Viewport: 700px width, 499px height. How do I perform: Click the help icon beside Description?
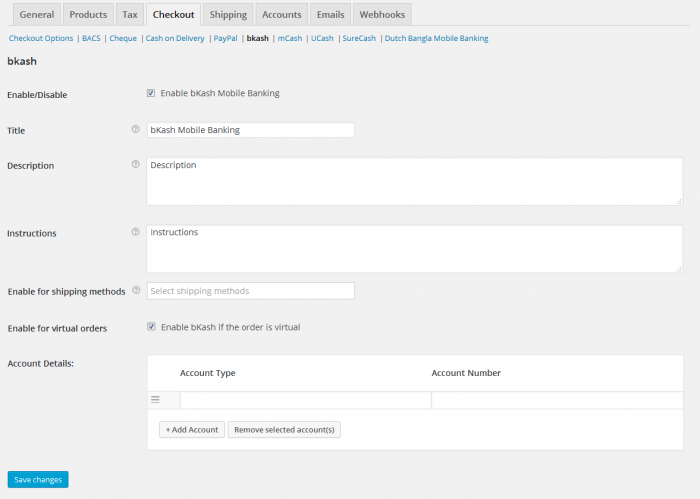coord(135,164)
